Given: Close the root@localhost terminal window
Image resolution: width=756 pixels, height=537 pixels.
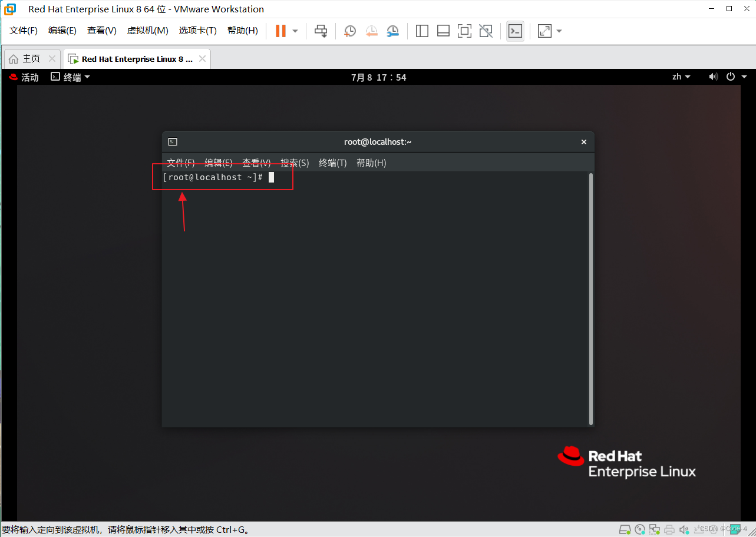Looking at the screenshot, I should 584,142.
